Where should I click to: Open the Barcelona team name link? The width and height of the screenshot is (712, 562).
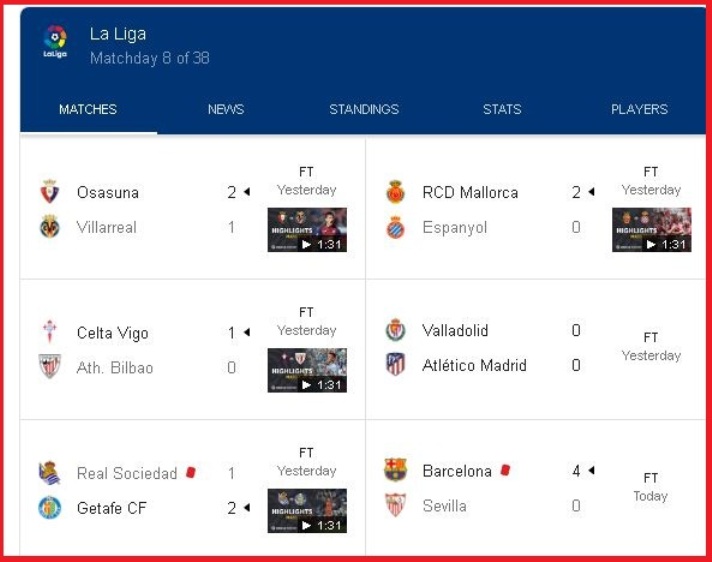click(x=457, y=471)
